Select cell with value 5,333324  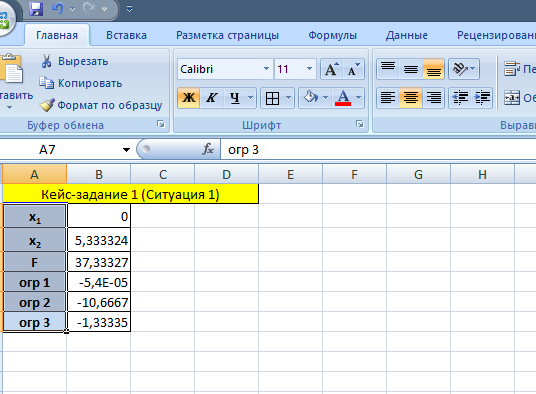[99, 240]
